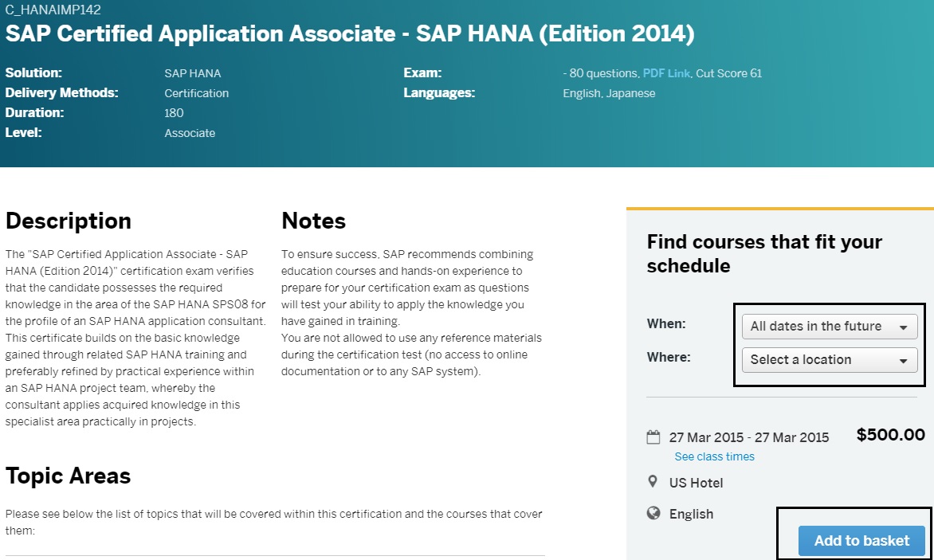
Task: Click the location pin icon by US Hotel
Action: point(653,481)
